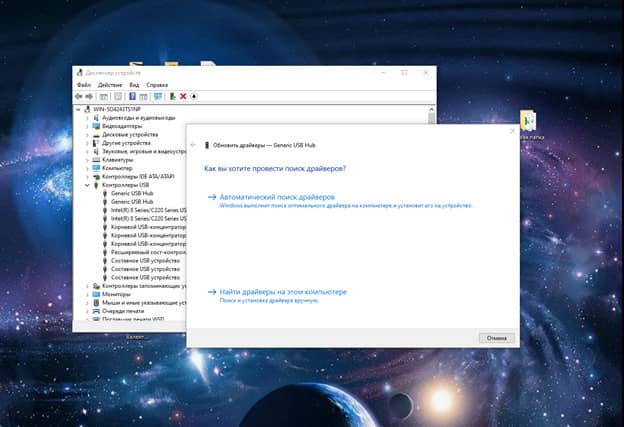Select the Видеоадаптеры label
624x427 pixels.
pos(122,126)
